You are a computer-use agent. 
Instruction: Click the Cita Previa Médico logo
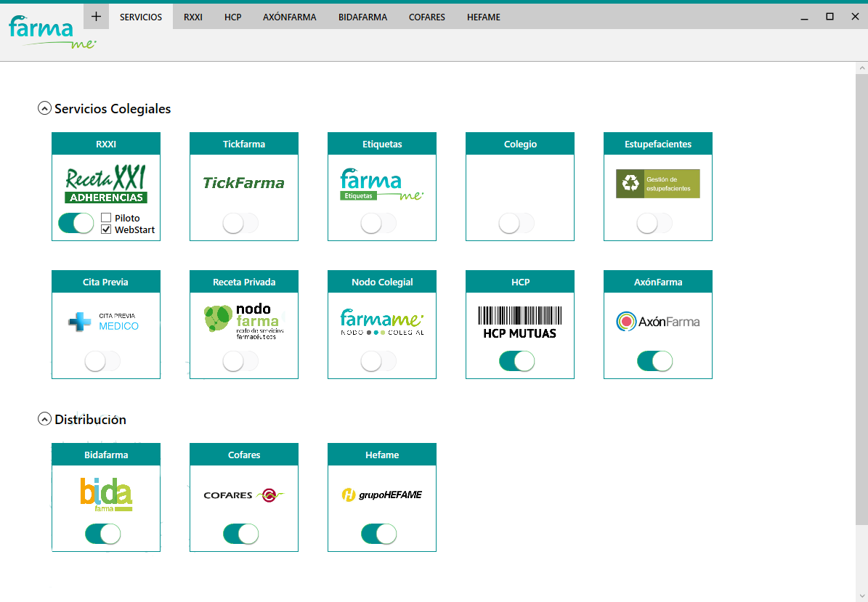104,322
